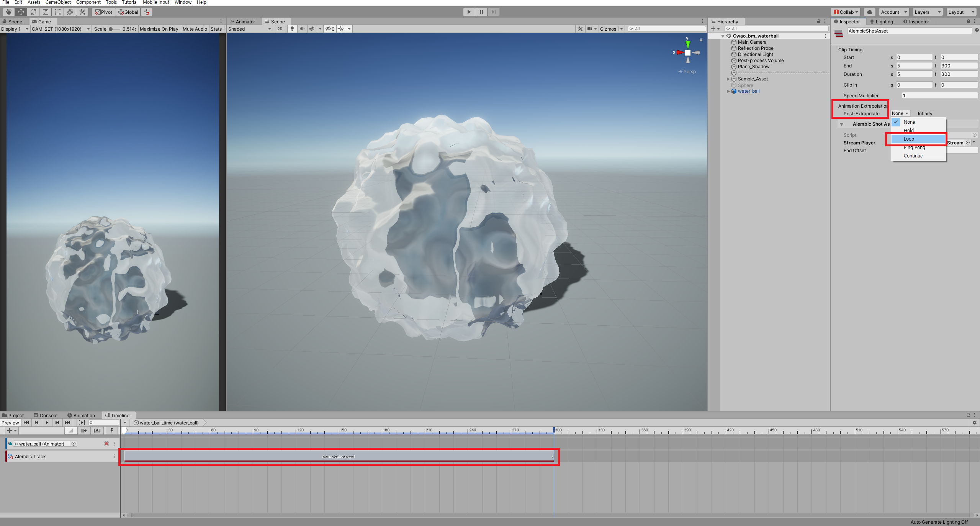Toggle scene audio speaker icon
The width and height of the screenshot is (980, 526).
click(302, 29)
